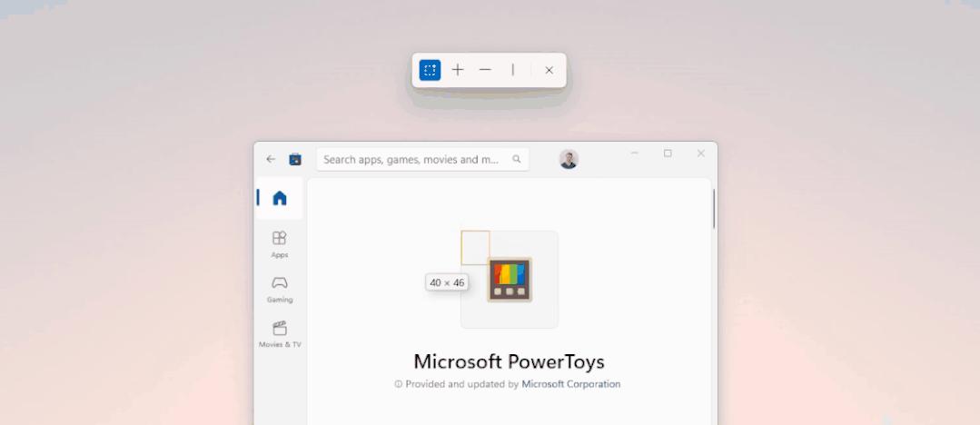Open the user profile avatar

569,160
